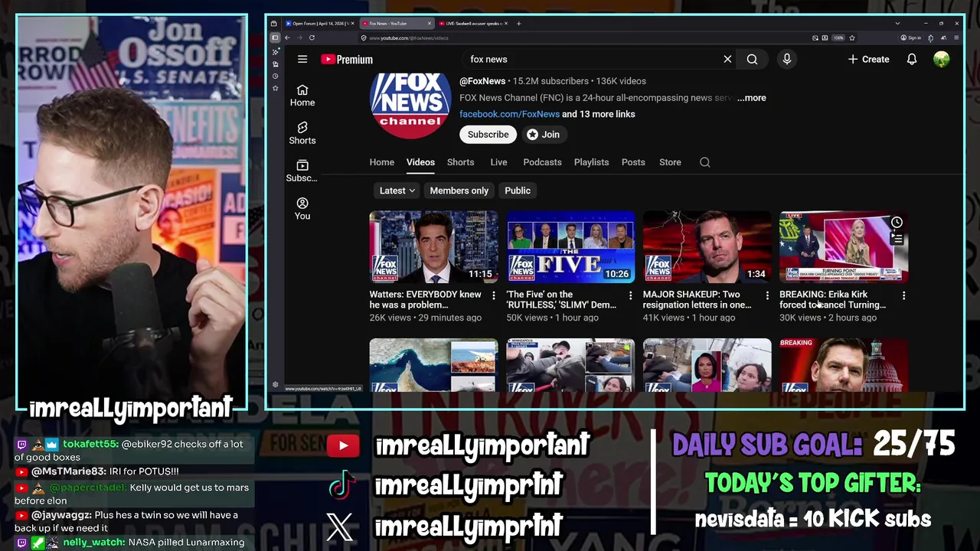Viewport: 980px width, 551px height.
Task: Click the Join membership button
Action: pyautogui.click(x=543, y=134)
